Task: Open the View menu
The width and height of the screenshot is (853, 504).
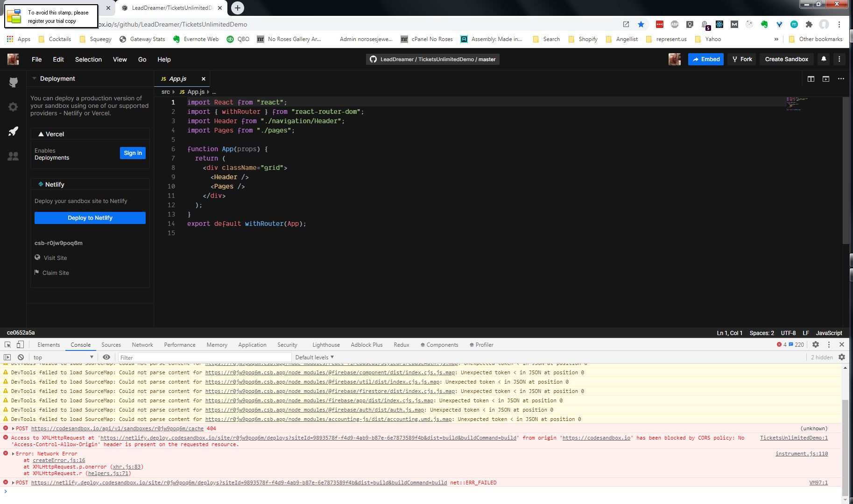Action: 120,59
